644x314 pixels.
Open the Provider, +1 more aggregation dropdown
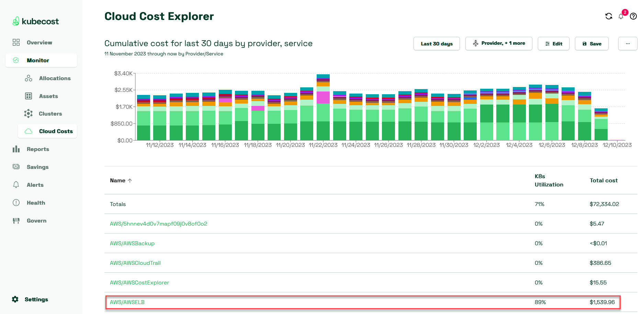(x=499, y=43)
